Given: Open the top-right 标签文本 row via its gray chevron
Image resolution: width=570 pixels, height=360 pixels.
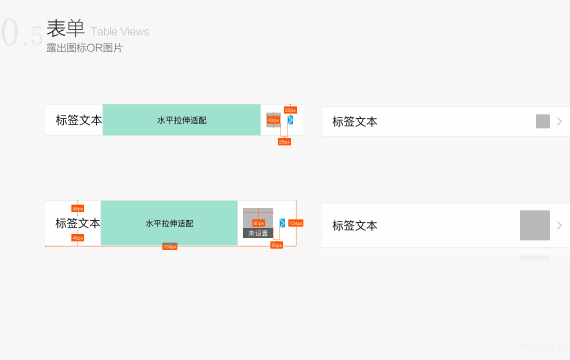Looking at the screenshot, I should (x=559, y=121).
